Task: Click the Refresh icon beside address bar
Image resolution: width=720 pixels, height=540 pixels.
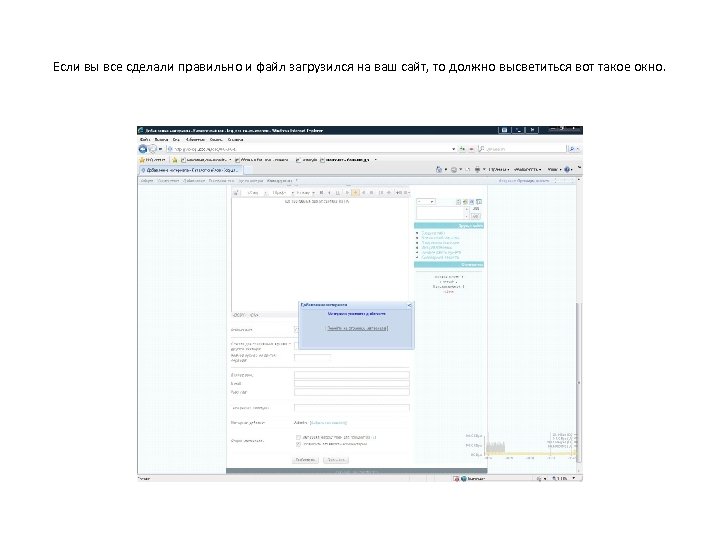Action: click(x=462, y=149)
